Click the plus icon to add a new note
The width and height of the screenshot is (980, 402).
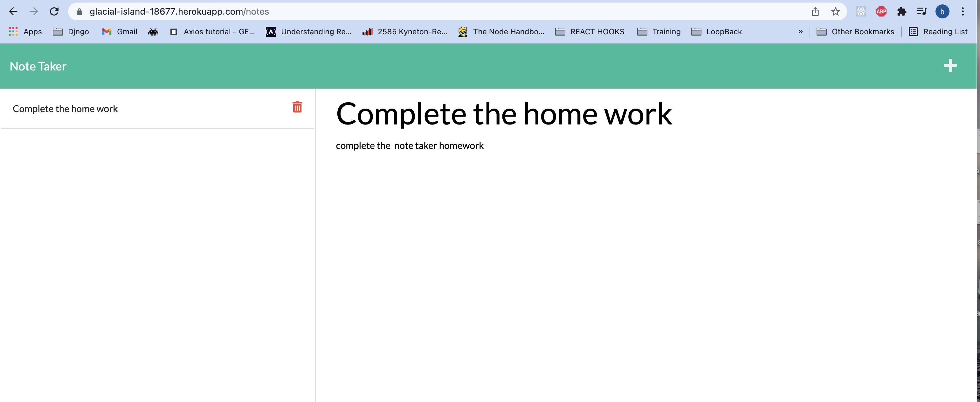pyautogui.click(x=950, y=65)
